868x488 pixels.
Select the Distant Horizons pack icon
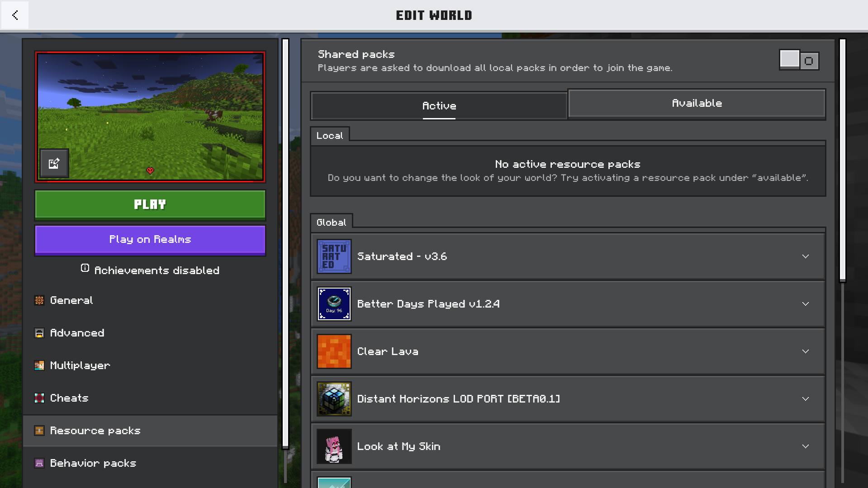[334, 399]
